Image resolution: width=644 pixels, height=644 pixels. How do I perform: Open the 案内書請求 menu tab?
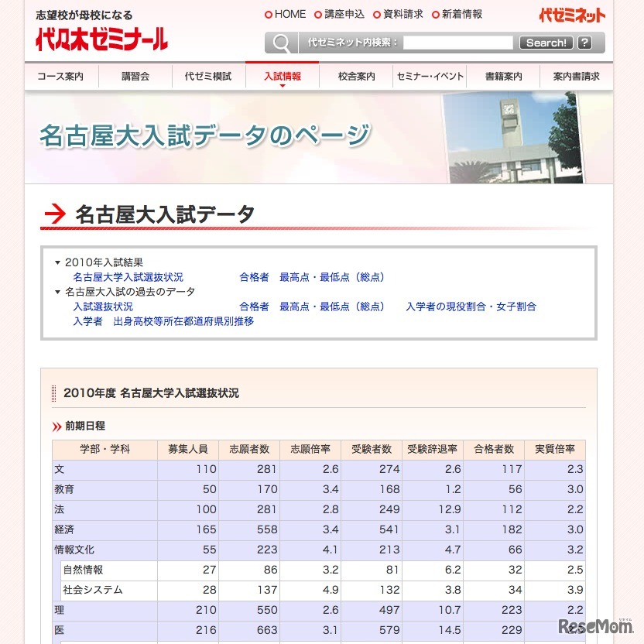(x=576, y=77)
